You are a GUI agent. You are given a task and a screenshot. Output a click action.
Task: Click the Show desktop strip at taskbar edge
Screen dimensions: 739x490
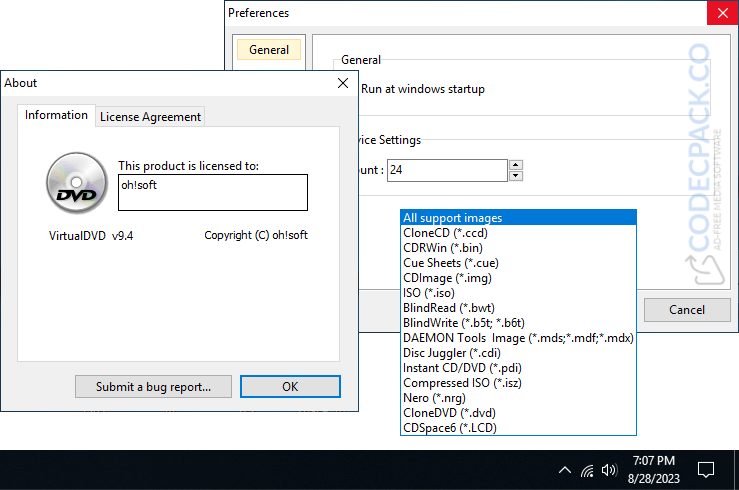point(736,470)
